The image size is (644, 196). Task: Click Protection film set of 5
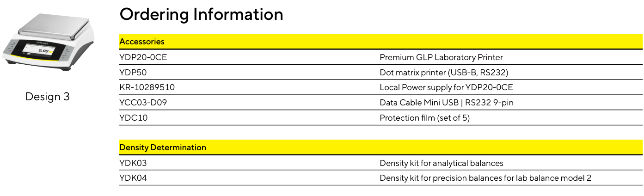pyautogui.click(x=424, y=118)
